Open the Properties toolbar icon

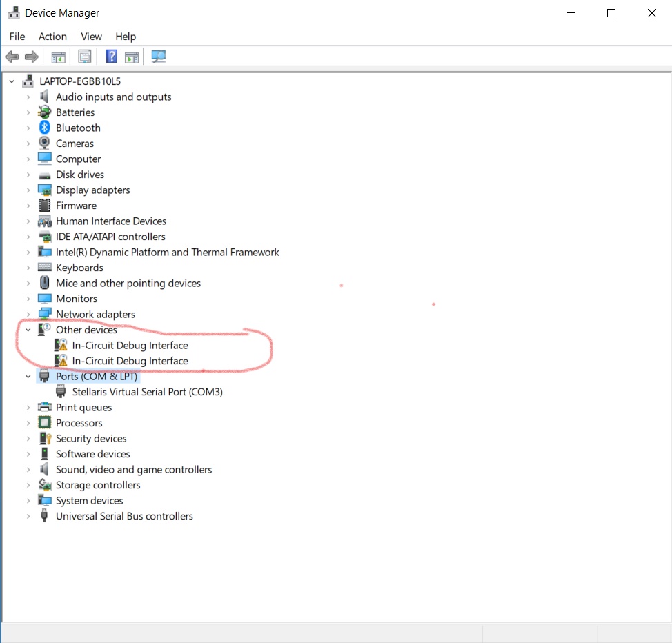coord(85,57)
